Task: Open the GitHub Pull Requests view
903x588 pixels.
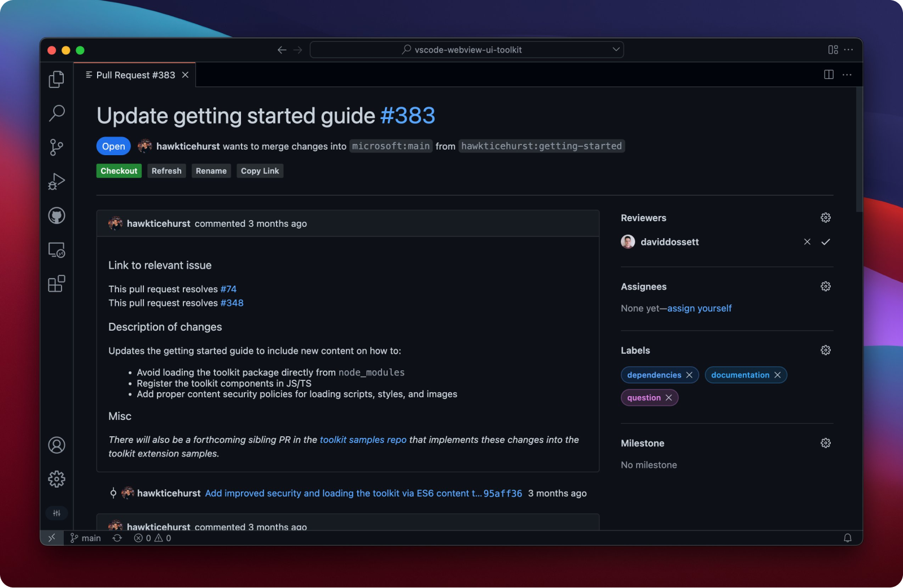Action: (x=56, y=216)
